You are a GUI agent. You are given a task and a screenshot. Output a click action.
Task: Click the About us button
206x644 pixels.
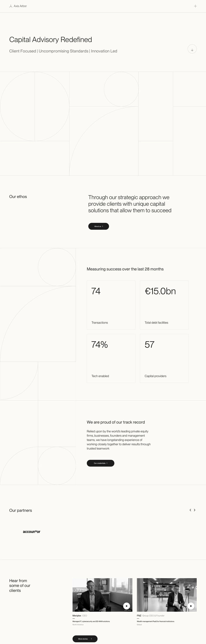click(98, 226)
